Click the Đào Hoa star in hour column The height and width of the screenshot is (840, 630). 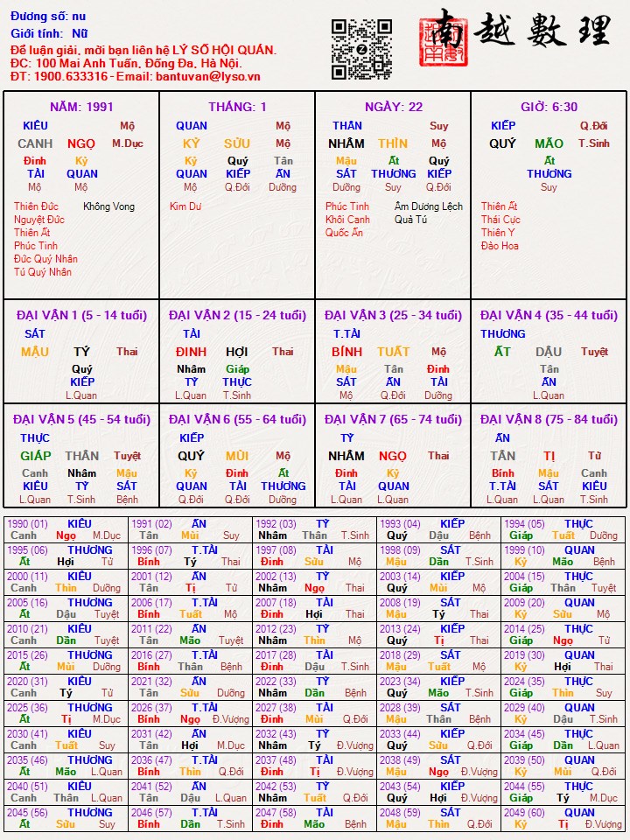pos(500,246)
